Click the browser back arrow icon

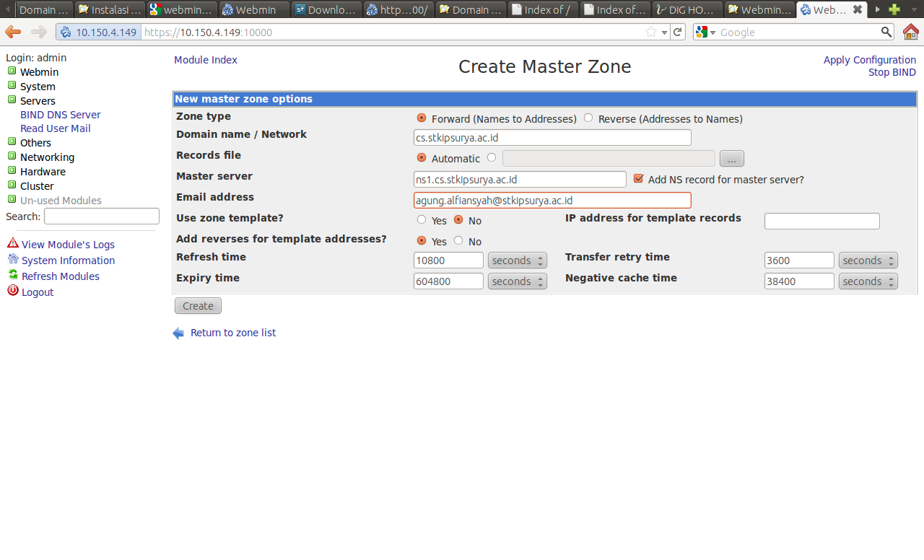tap(13, 32)
